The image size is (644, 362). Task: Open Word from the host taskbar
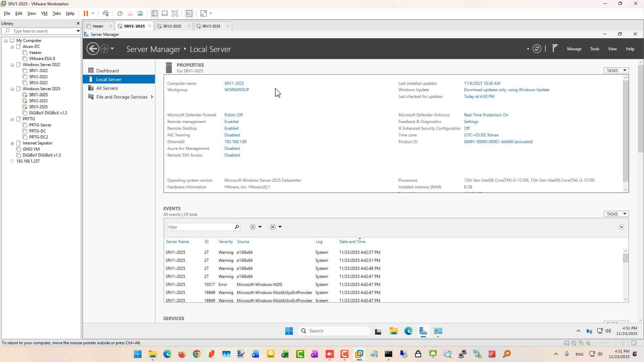click(256, 354)
